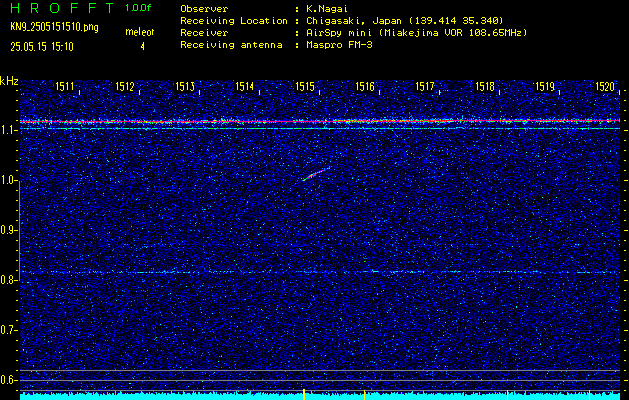Click the observer name K.Nagai

(x=327, y=9)
